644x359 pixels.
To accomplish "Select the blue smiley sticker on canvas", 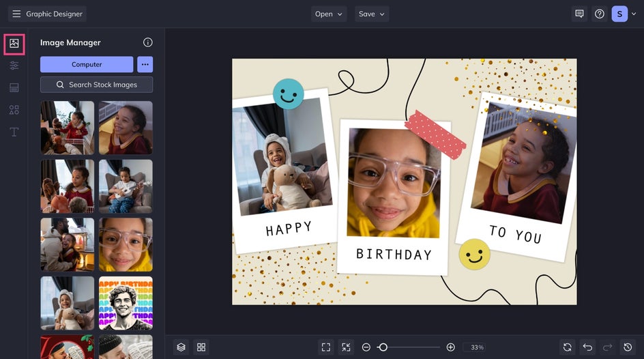I will tap(289, 94).
